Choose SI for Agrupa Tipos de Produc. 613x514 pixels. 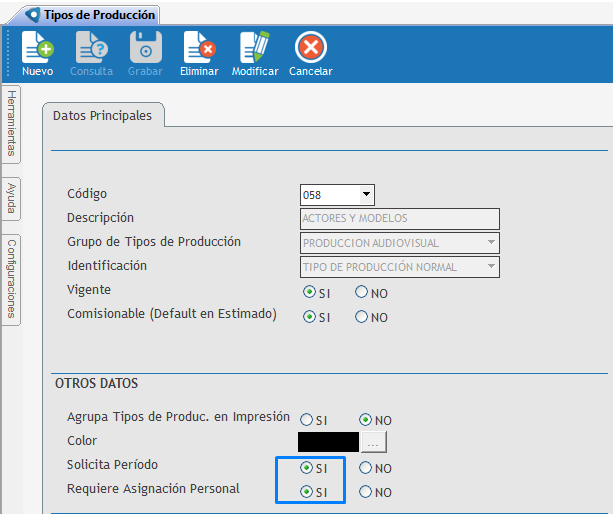click(x=306, y=420)
